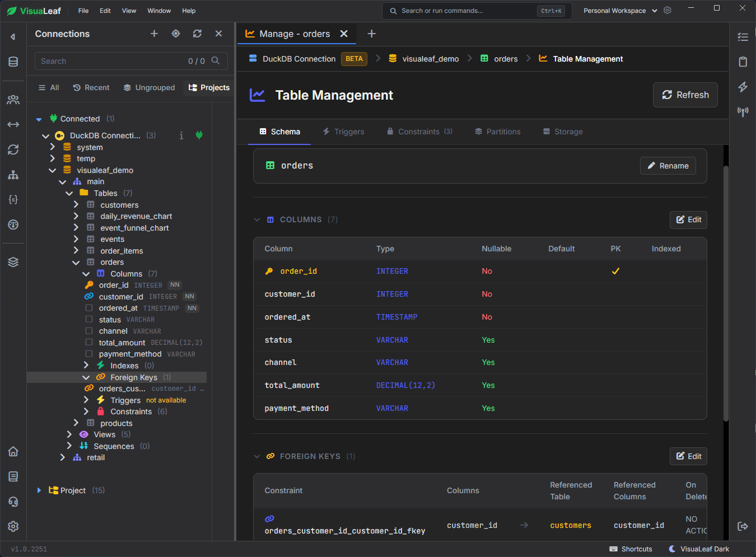Viewport: 756px width, 557px height.
Task: Expand the system database node
Action: [x=53, y=147]
